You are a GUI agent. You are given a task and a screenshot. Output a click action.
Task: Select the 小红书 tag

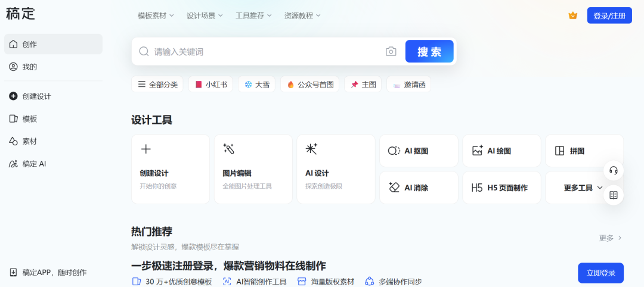tap(210, 85)
